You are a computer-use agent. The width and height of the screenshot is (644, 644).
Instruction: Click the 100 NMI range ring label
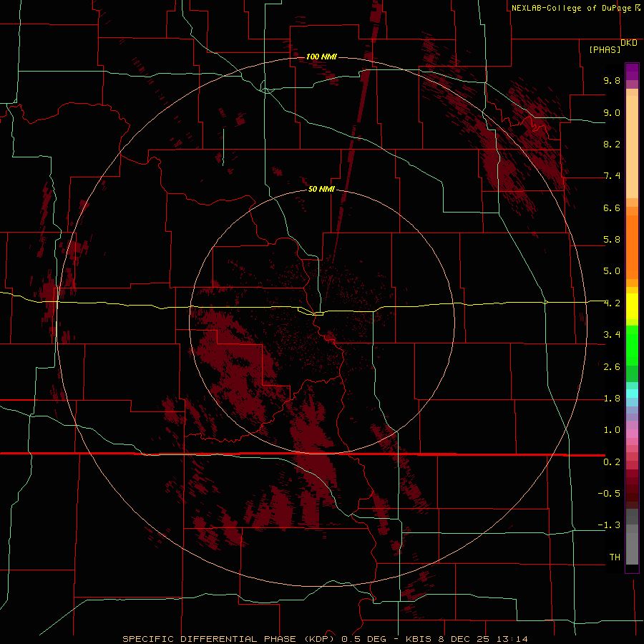pyautogui.click(x=321, y=57)
